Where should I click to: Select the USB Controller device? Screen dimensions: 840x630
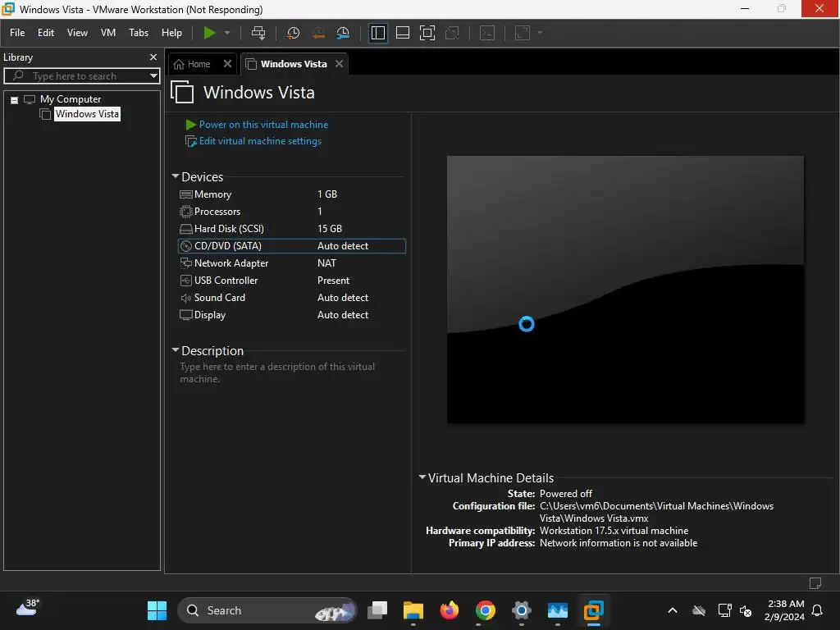coord(291,281)
